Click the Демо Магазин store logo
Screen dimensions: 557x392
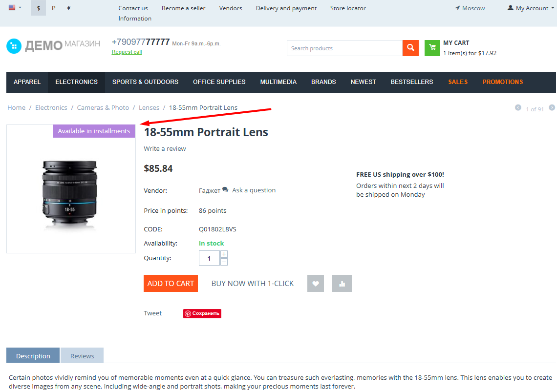[53, 46]
